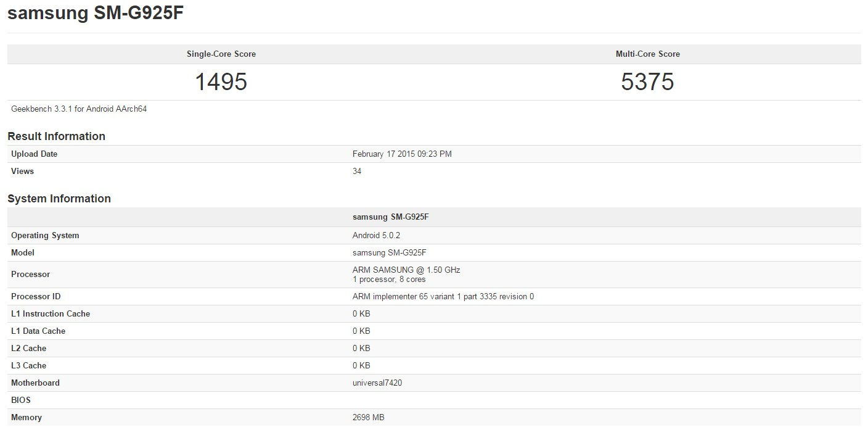
Task: Click the Views count showing 34
Action: click(x=356, y=171)
